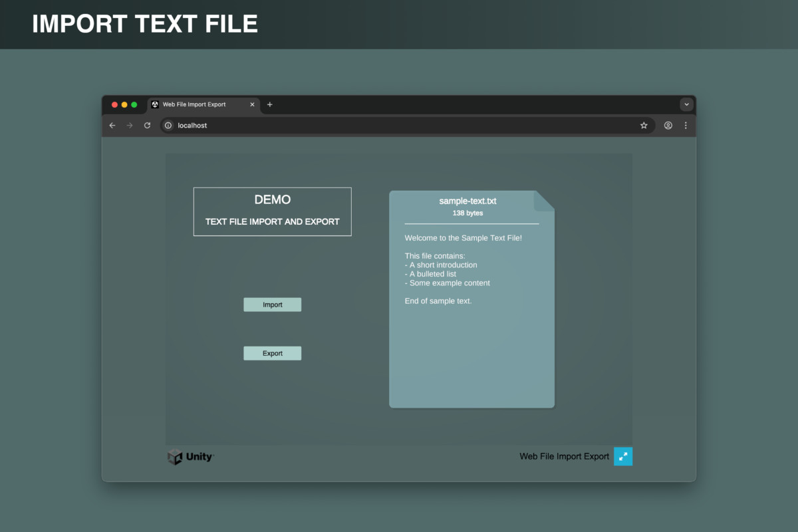798x532 pixels.
Task: Click the yellow minimize traffic light
Action: (x=124, y=104)
